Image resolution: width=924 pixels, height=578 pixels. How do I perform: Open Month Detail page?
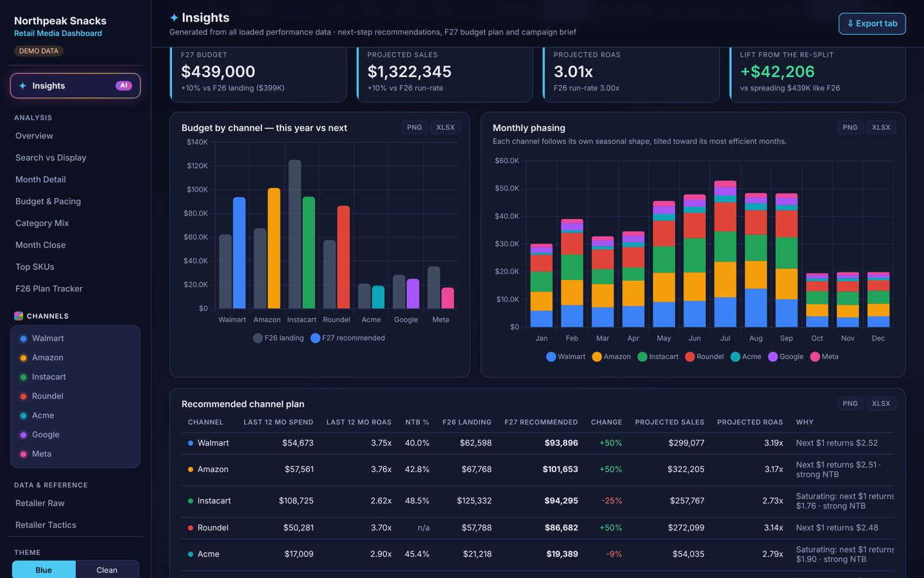click(75, 180)
